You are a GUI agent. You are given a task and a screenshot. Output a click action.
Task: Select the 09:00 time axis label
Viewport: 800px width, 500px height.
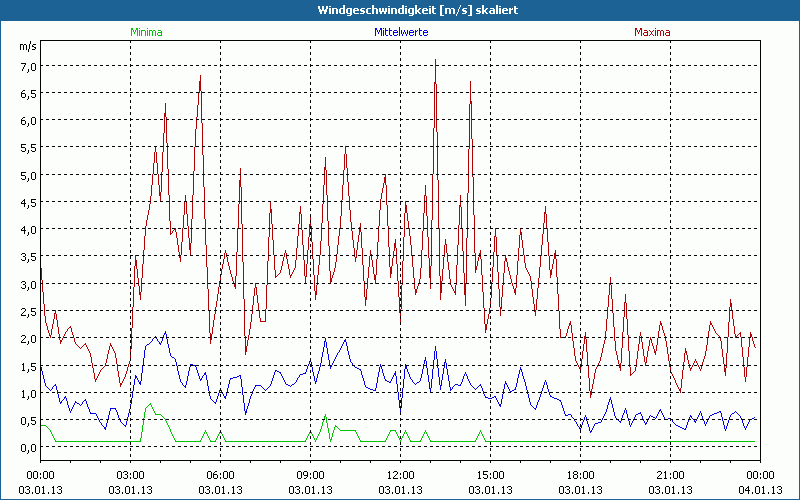tap(310, 474)
